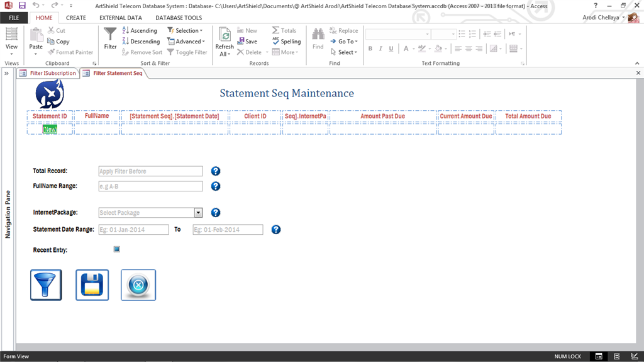Click the Cut scissors command
Image resolution: width=644 pixels, height=362 pixels.
[x=57, y=30]
